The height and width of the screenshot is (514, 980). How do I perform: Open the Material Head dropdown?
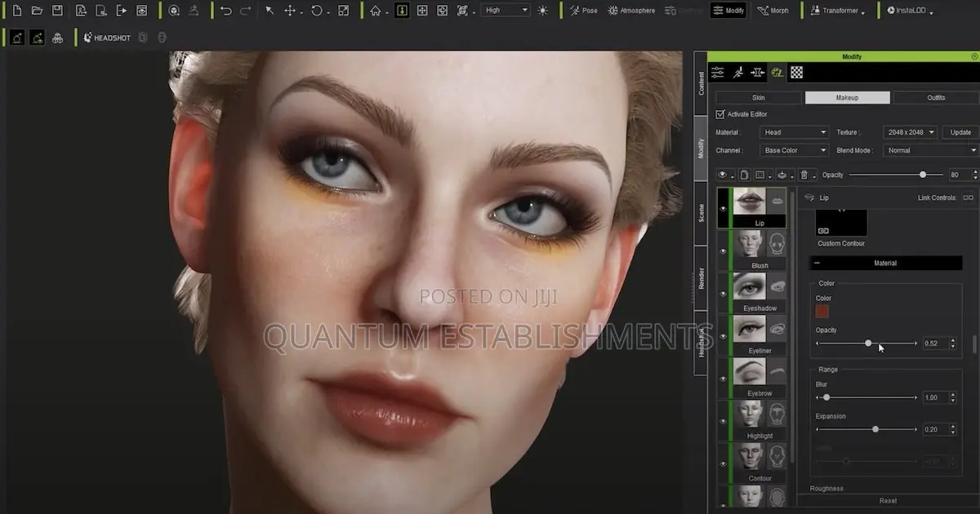794,132
